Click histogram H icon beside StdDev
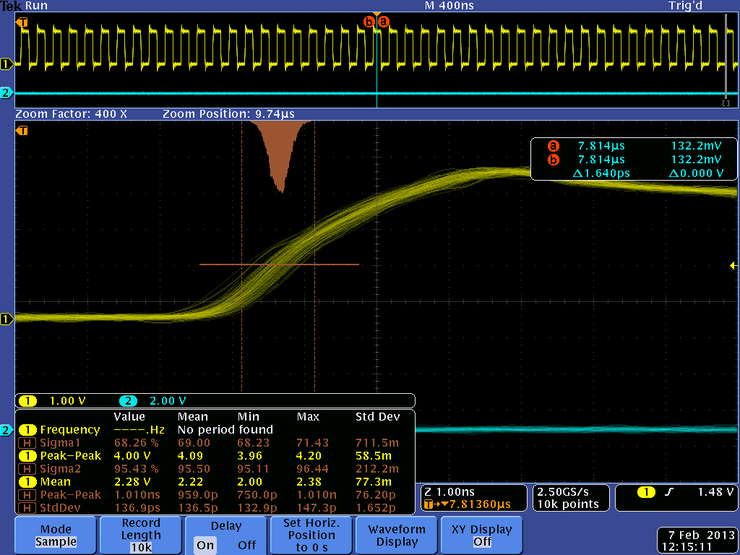 tap(27, 508)
